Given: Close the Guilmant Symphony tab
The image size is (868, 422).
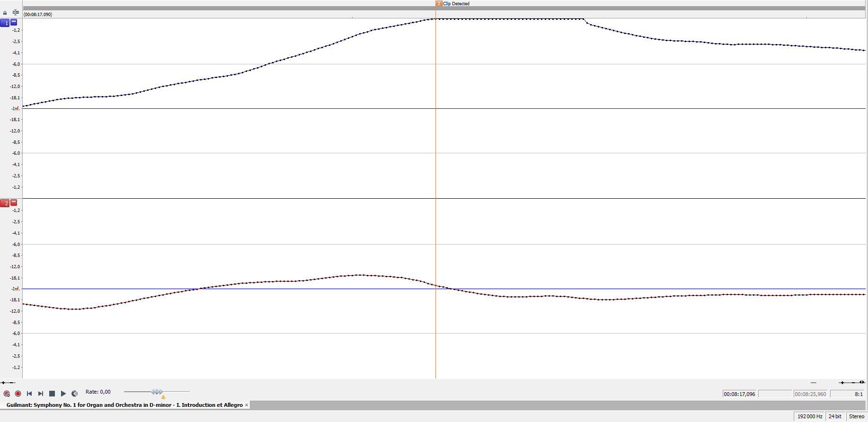Looking at the screenshot, I should 247,405.
